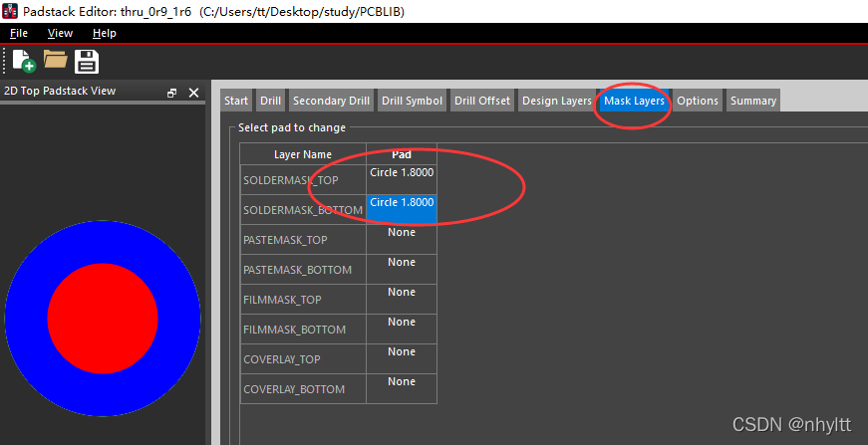Click the Save floppy disk icon
The width and height of the screenshot is (868, 445).
[x=87, y=61]
